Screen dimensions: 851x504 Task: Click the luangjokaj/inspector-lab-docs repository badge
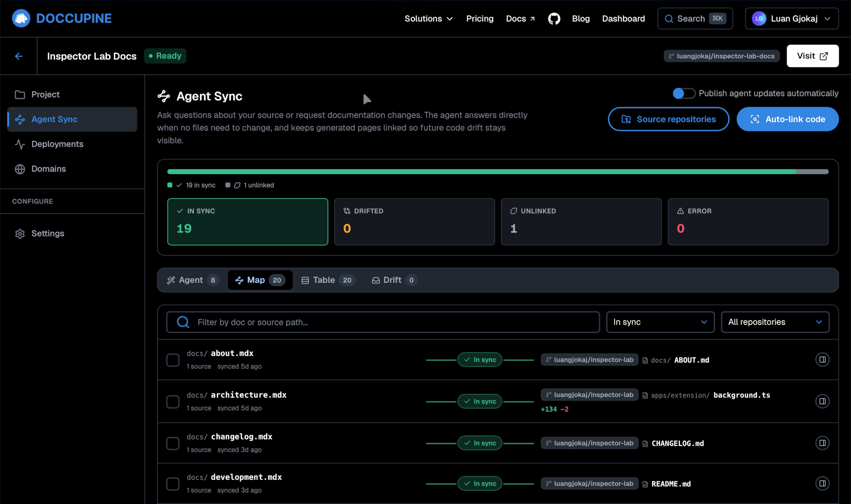tap(721, 56)
